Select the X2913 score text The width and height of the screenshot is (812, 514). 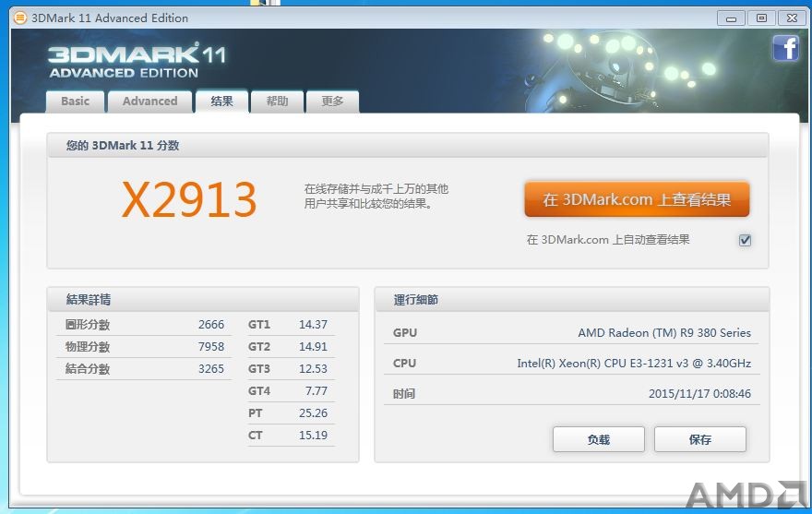[189, 200]
